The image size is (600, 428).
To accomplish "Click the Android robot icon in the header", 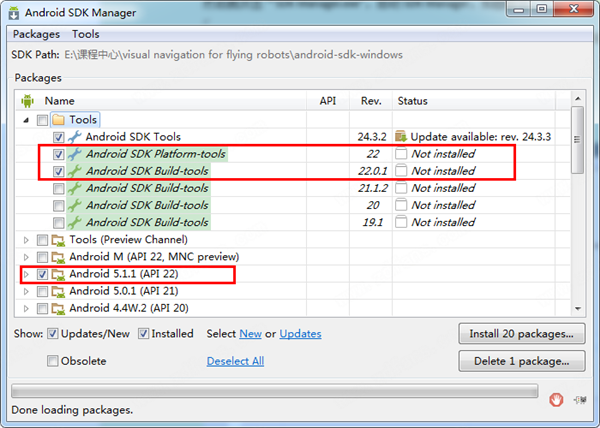I will tap(27, 101).
